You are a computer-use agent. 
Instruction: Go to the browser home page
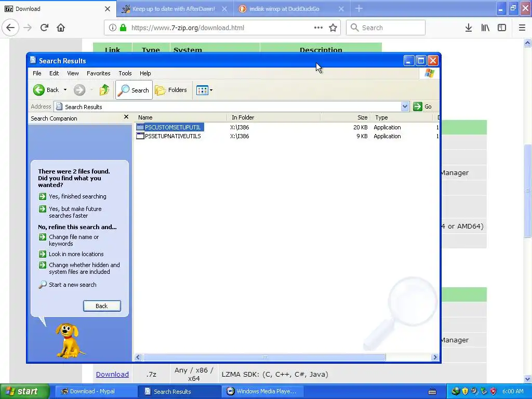point(61,28)
